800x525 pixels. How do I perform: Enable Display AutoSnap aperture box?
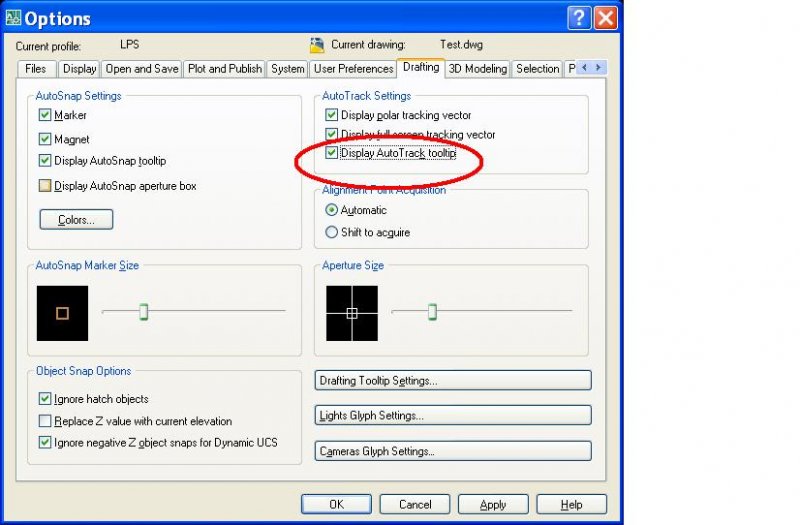(45, 185)
